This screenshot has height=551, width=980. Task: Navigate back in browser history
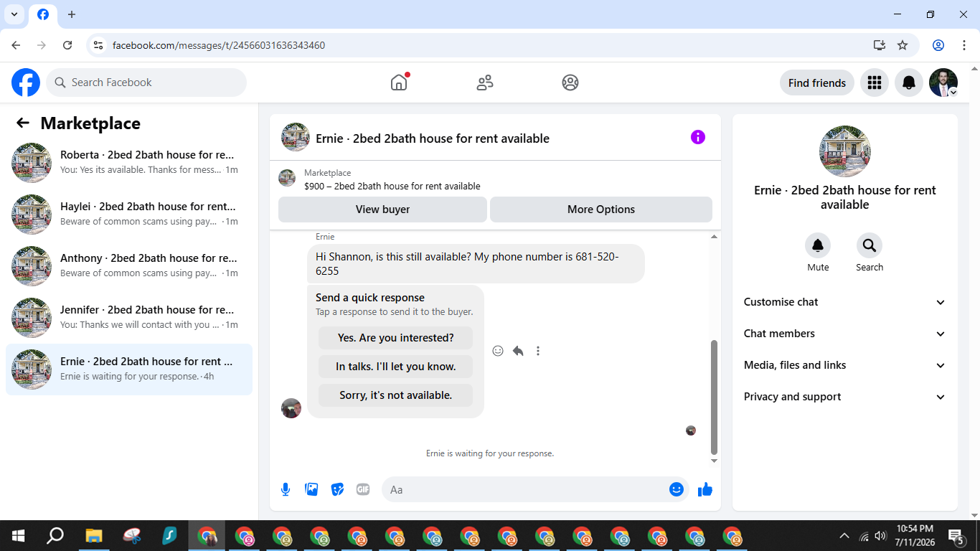(x=16, y=45)
